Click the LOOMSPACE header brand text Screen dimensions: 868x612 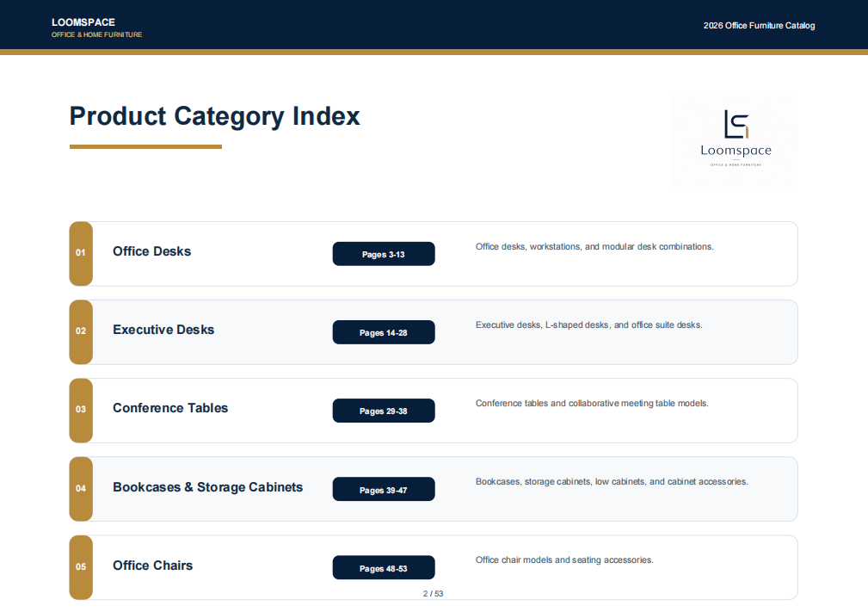pyautogui.click(x=83, y=22)
